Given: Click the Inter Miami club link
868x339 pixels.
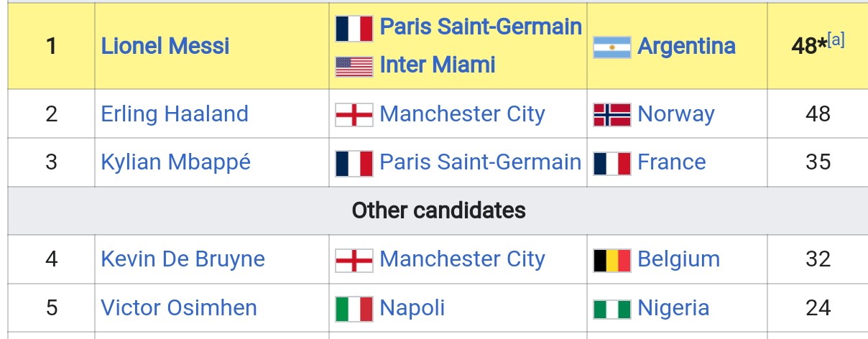Looking at the screenshot, I should 438,65.
